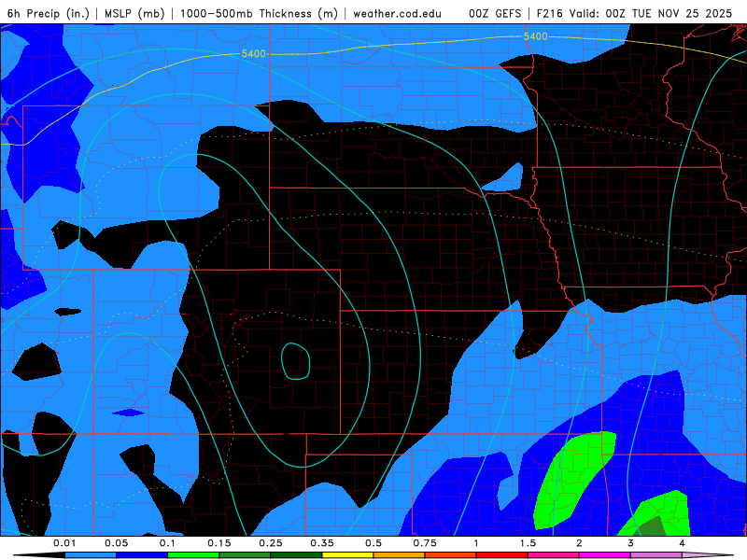Click the left '5400' thickness contour label
Screen dimensions: 747x560
click(x=253, y=54)
